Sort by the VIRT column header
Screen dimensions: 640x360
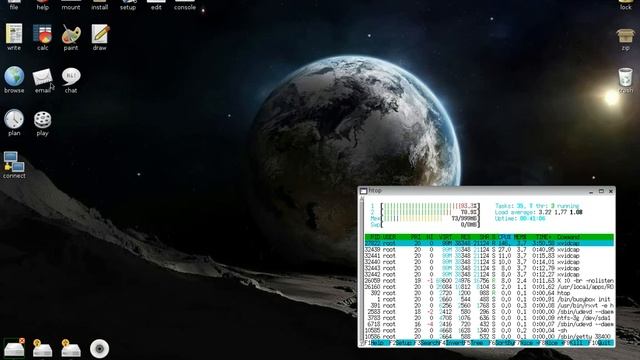[445, 237]
